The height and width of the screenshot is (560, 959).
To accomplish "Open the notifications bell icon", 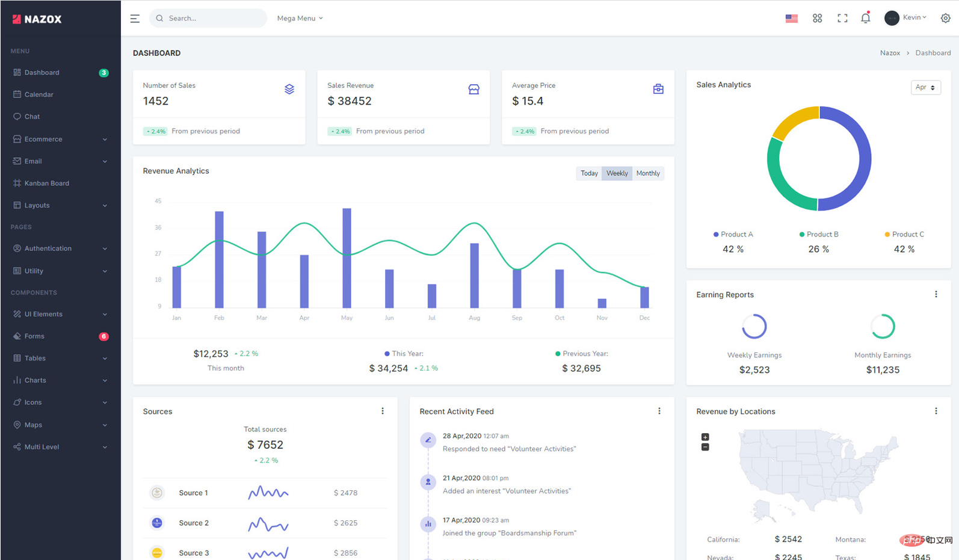I will click(865, 18).
